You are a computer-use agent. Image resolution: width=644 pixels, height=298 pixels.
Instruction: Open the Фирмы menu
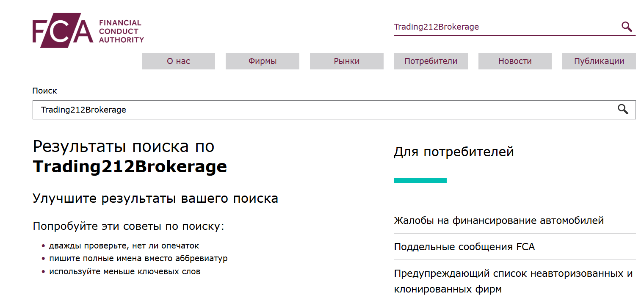tap(263, 61)
